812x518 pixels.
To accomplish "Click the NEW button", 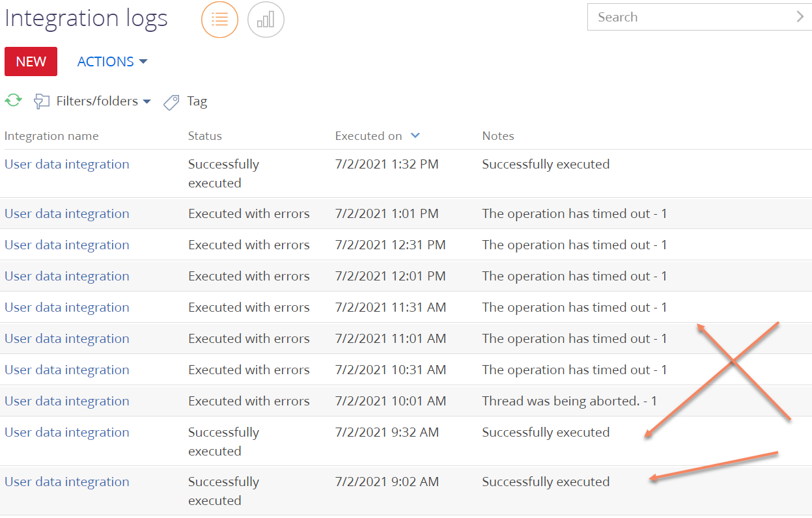I will click(x=31, y=61).
